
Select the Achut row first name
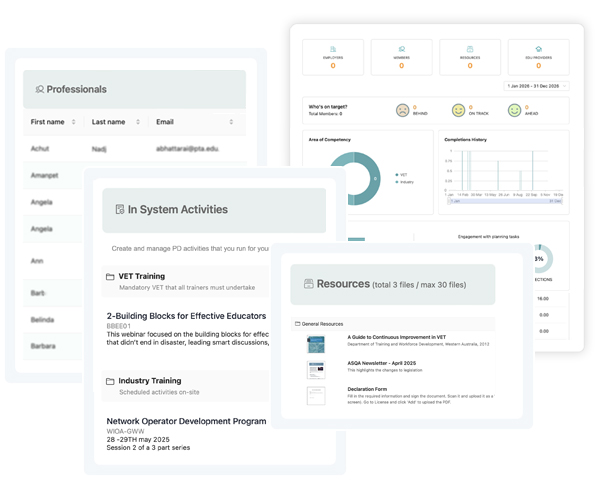click(40, 148)
